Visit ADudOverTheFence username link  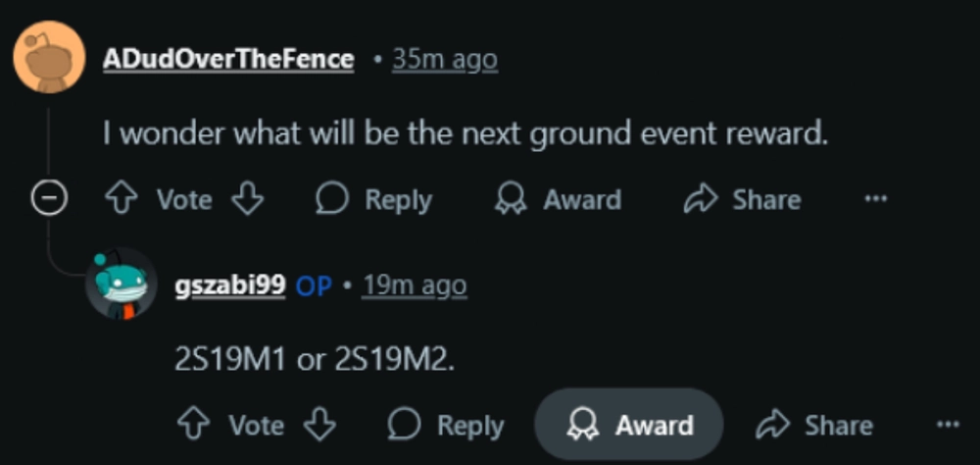(x=228, y=60)
